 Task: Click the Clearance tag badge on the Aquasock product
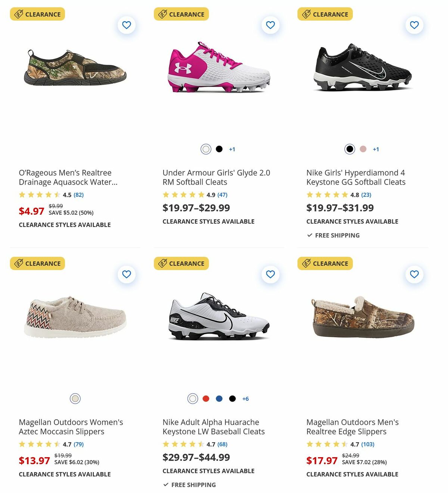pyautogui.click(x=37, y=14)
